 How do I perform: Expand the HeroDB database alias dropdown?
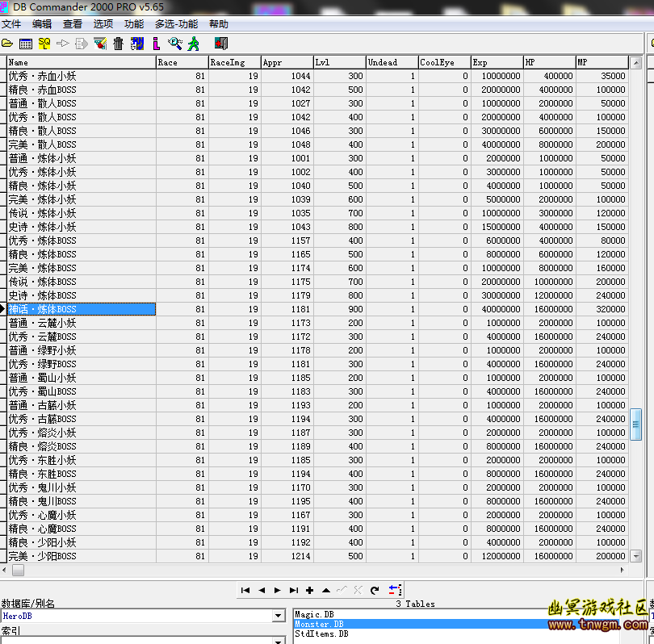(x=279, y=615)
